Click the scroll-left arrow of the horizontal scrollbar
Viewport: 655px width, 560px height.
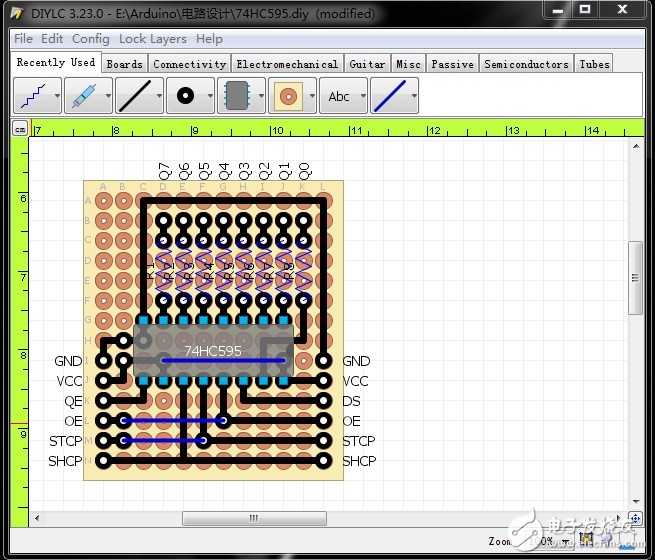tap(37, 519)
